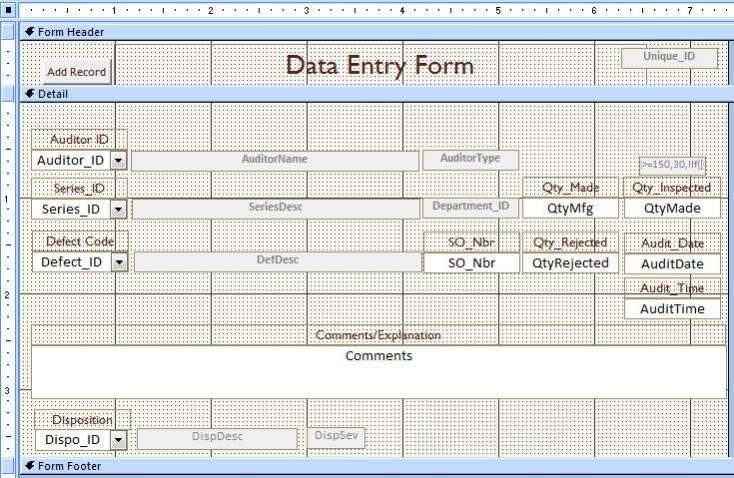Select the AuditorName text box
This screenshot has width=734, height=478.
pyautogui.click(x=275, y=161)
